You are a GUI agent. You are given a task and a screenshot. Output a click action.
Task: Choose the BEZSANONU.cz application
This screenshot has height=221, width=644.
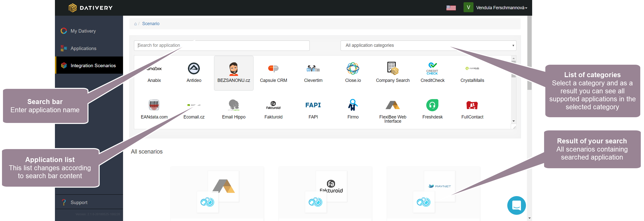click(x=233, y=73)
